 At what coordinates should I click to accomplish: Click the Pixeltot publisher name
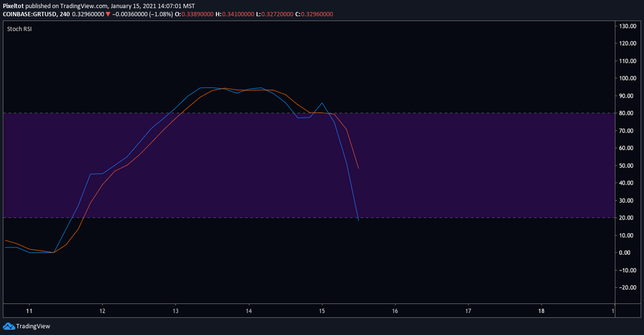[x=13, y=6]
